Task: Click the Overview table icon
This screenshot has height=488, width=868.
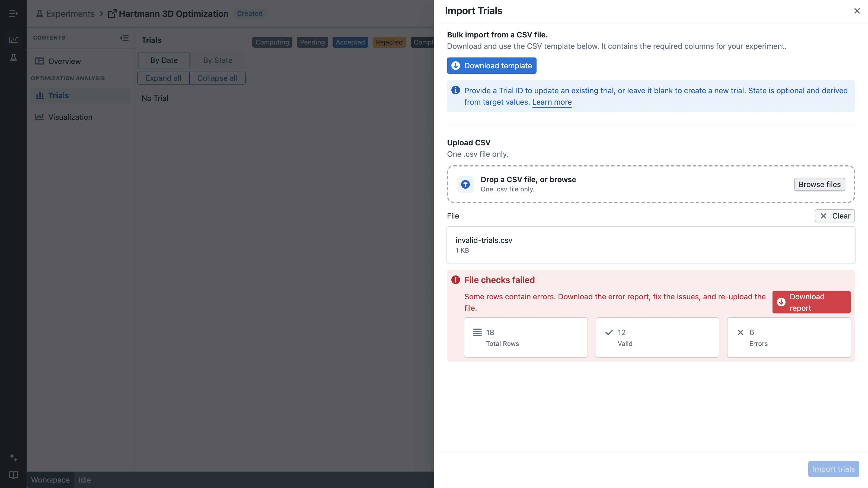Action: click(x=39, y=61)
